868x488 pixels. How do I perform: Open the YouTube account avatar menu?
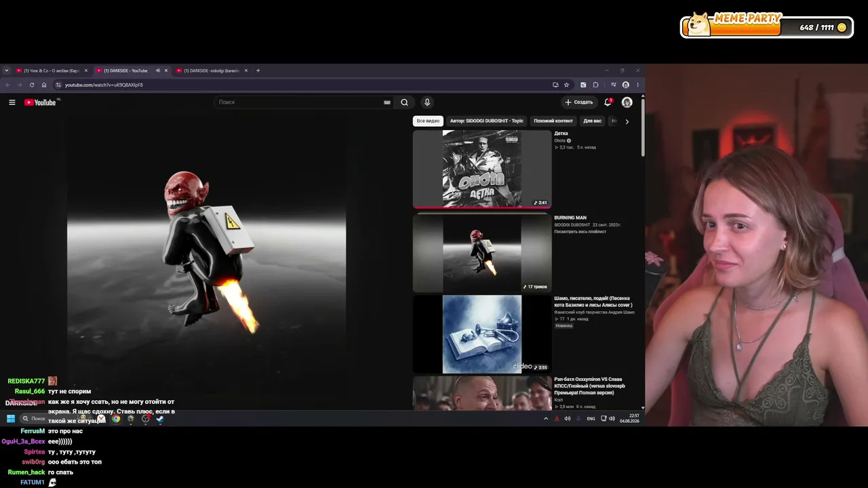[627, 102]
